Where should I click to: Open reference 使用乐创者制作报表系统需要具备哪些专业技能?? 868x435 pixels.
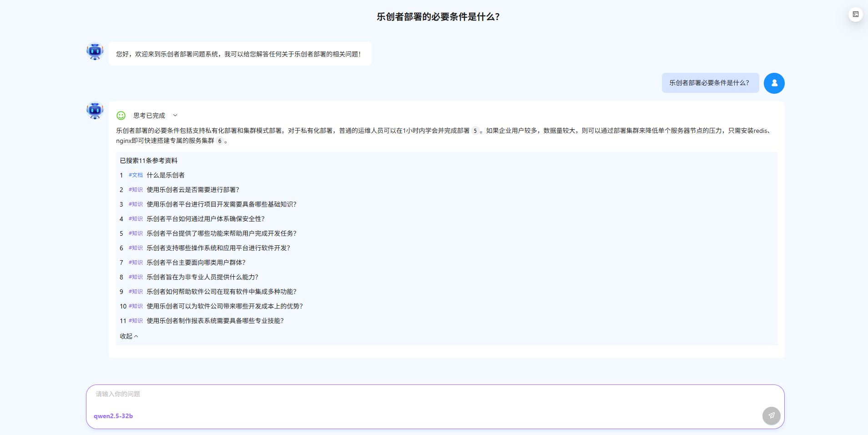(215, 321)
